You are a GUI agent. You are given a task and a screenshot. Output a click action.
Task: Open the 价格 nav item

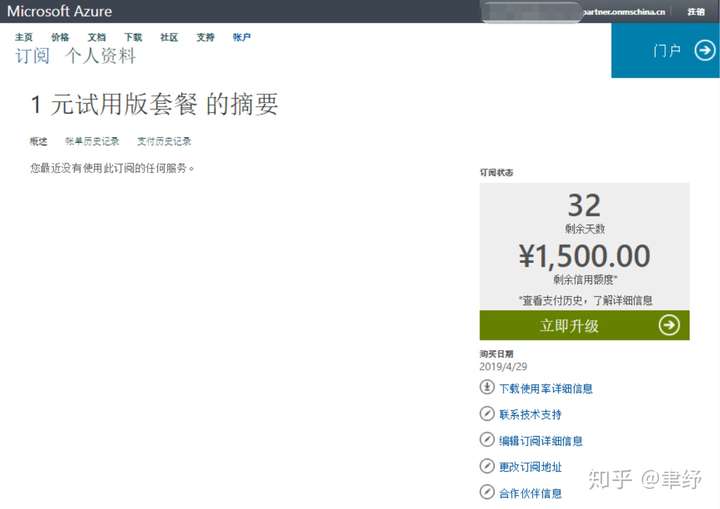point(60,37)
